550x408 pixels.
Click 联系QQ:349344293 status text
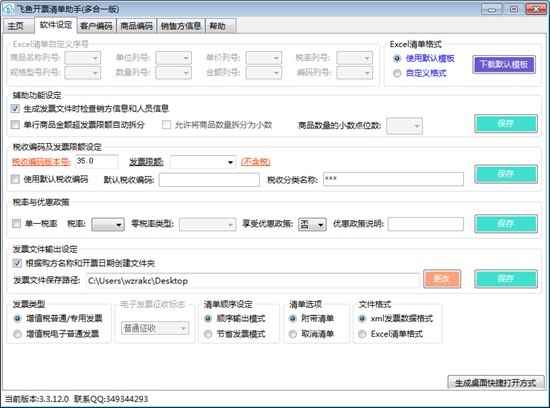tap(111, 399)
